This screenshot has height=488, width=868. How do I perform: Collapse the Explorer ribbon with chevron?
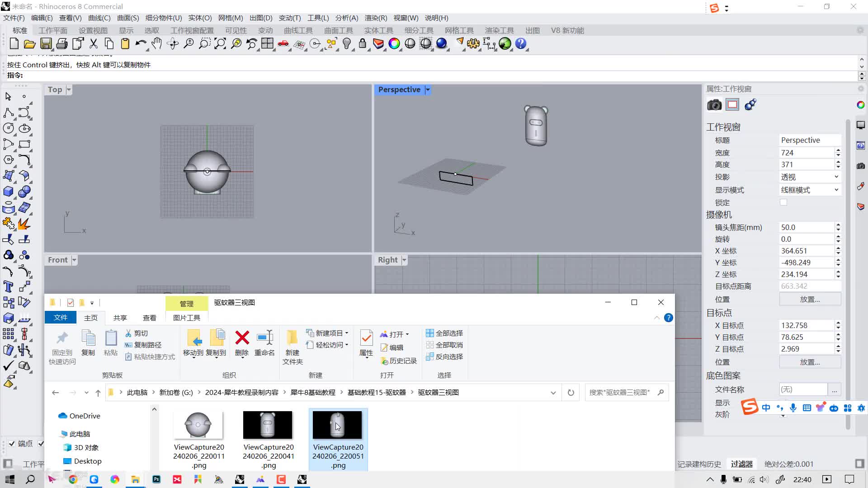point(656,318)
